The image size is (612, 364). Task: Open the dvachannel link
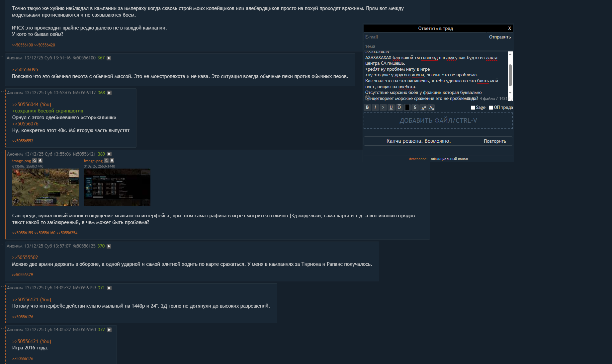click(x=418, y=159)
